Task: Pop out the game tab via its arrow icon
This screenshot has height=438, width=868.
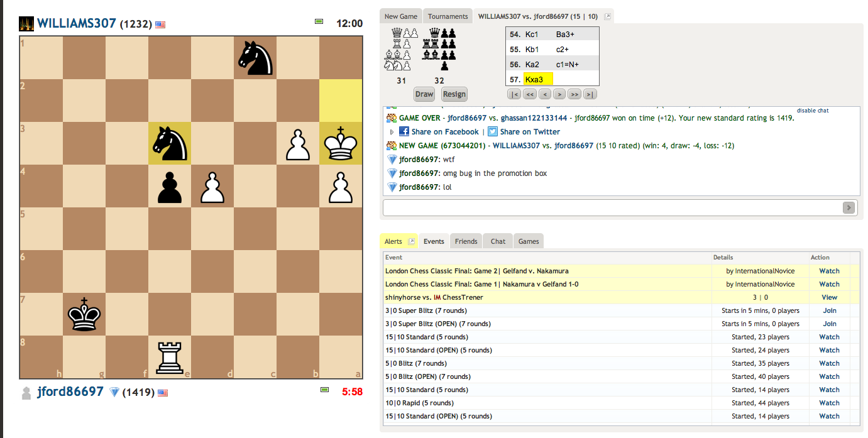Action: click(607, 16)
